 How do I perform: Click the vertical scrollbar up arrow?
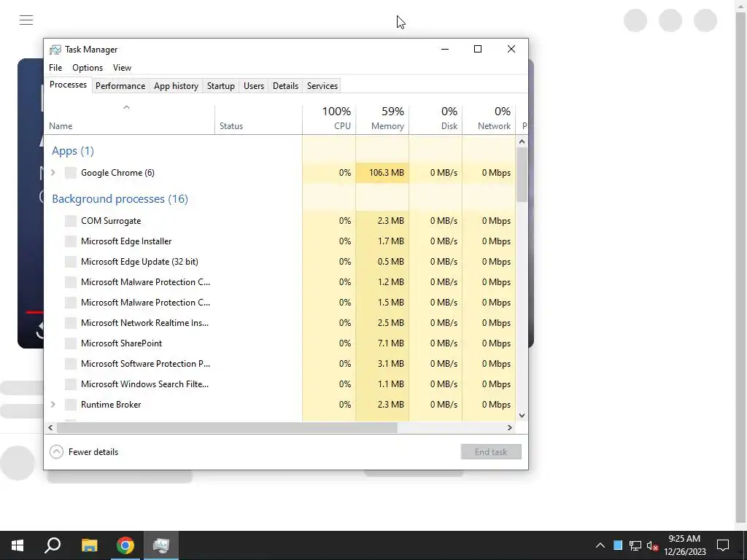click(x=522, y=141)
